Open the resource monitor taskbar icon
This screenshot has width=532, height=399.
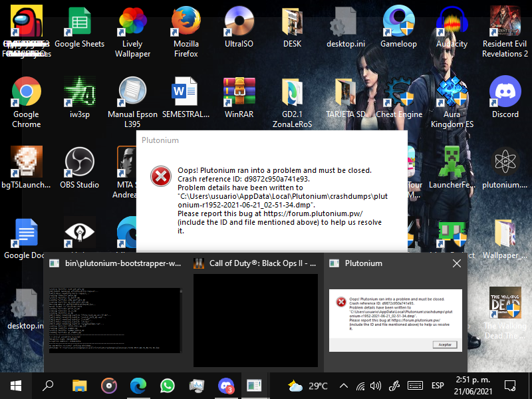[x=197, y=386]
